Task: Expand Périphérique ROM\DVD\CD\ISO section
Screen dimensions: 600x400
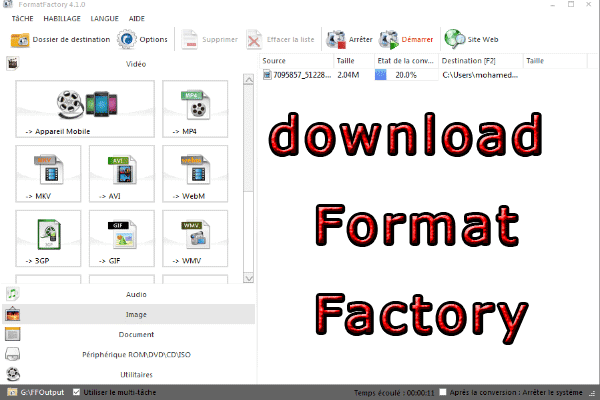Action: pyautogui.click(x=129, y=354)
